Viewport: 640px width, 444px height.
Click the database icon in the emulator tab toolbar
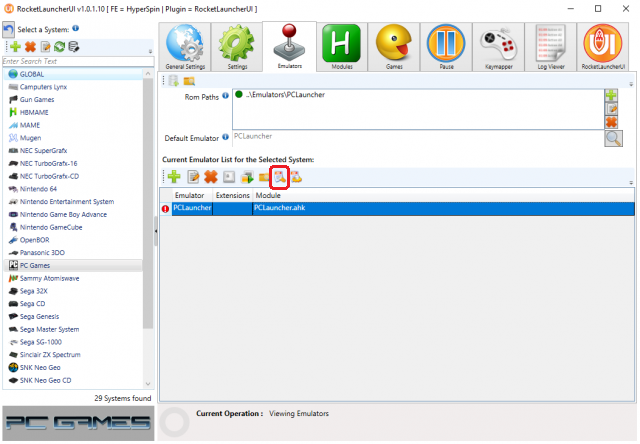[174, 81]
